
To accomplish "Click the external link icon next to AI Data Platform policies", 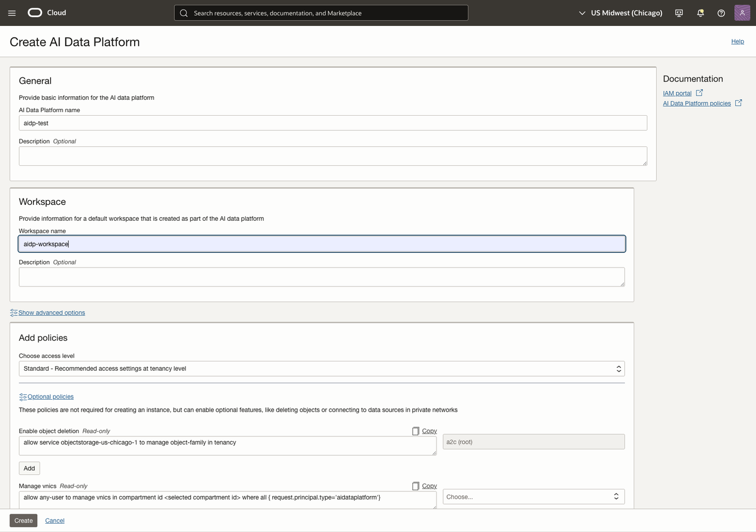I will tap(738, 103).
